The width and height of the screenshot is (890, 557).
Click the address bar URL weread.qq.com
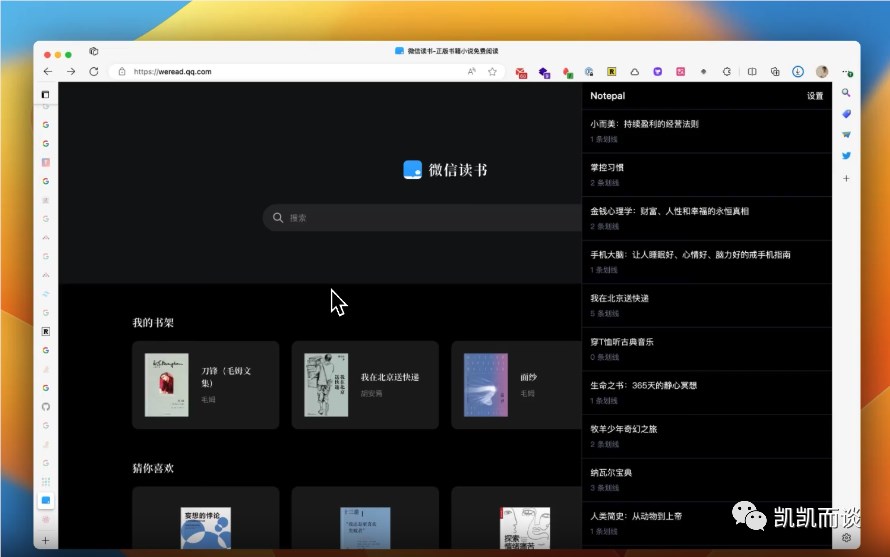click(173, 72)
